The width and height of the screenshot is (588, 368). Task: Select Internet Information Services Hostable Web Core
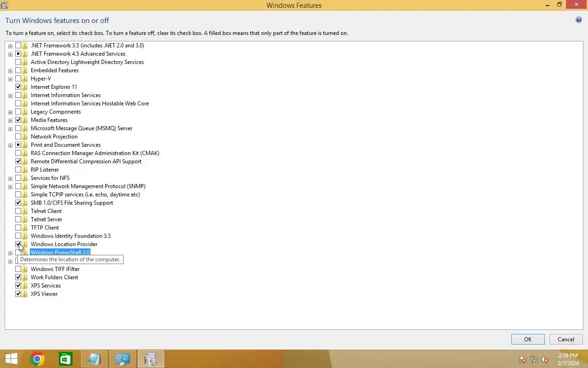90,103
